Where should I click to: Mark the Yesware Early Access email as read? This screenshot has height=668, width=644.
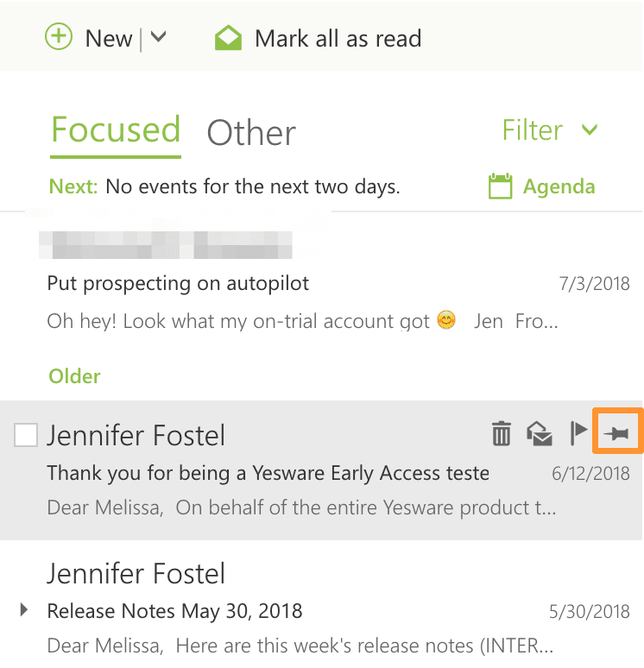coord(540,433)
